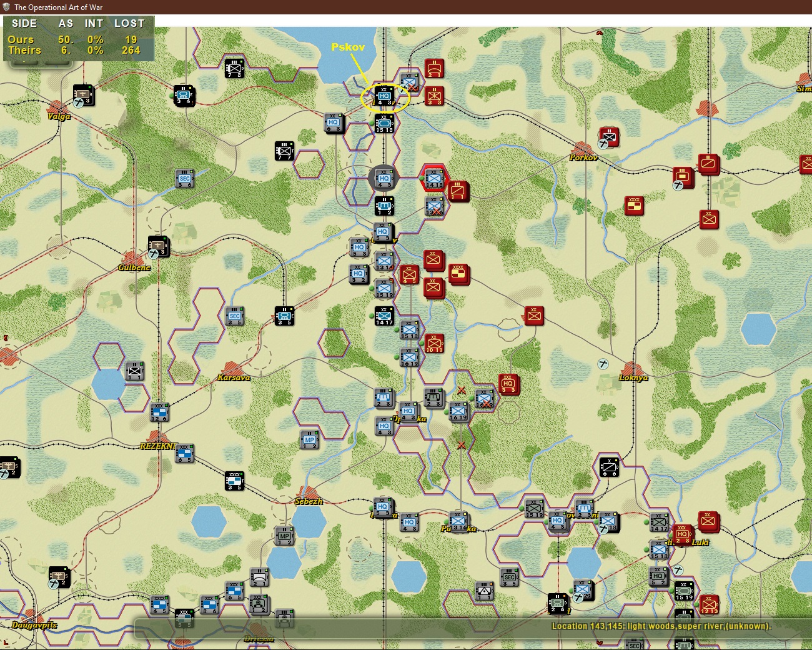Target the red enemy unit rated 12-13
Viewport: 812px width, 650px height.
coord(709,604)
